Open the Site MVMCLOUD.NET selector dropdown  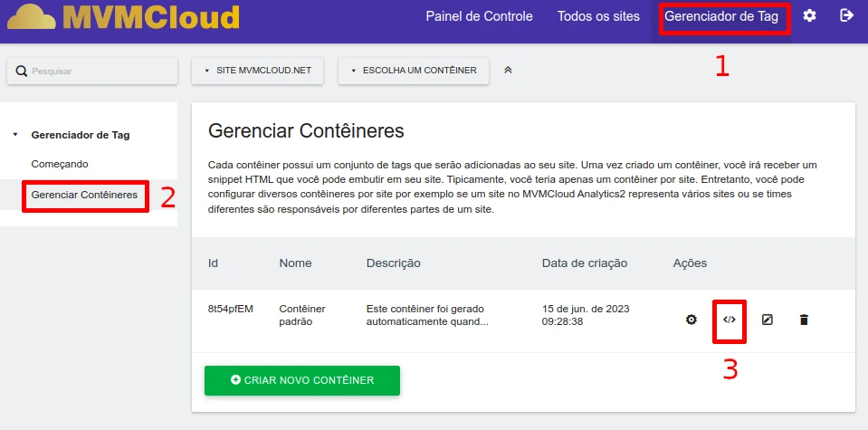(257, 71)
